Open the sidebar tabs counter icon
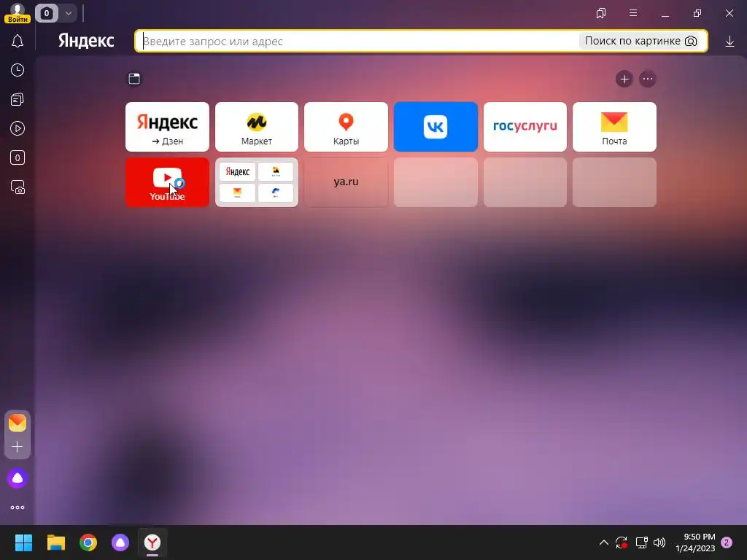Viewport: 747px width, 560px height. tap(18, 157)
